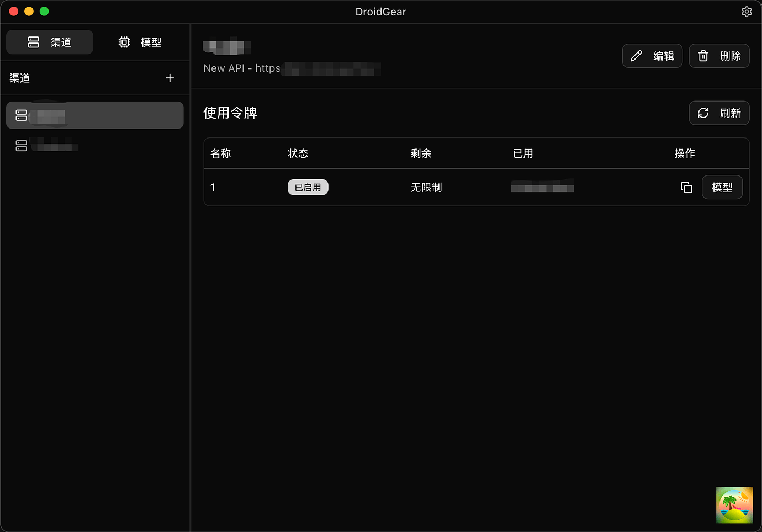
Task: Switch to the 渠道 tab
Action: (50, 42)
